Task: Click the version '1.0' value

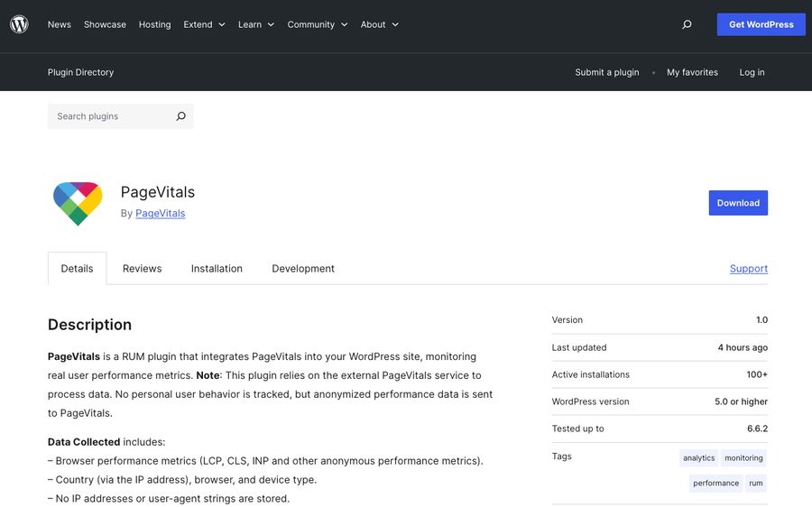Action: [761, 319]
